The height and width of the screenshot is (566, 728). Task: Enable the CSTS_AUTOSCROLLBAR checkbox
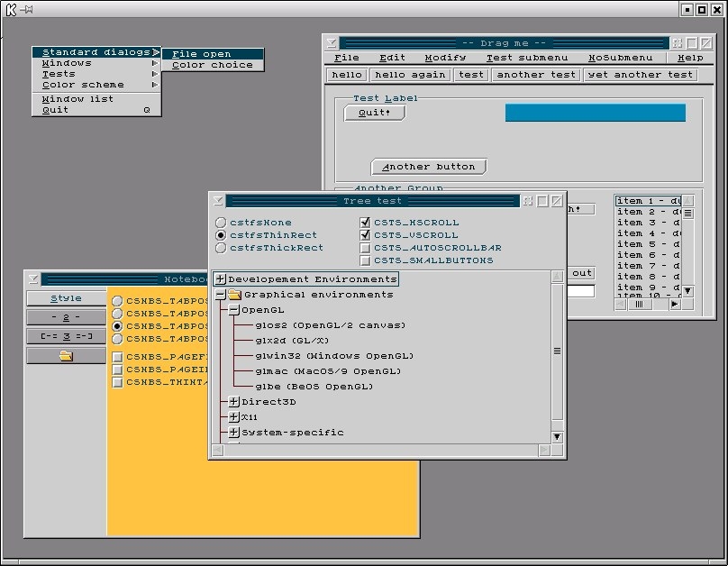point(365,248)
